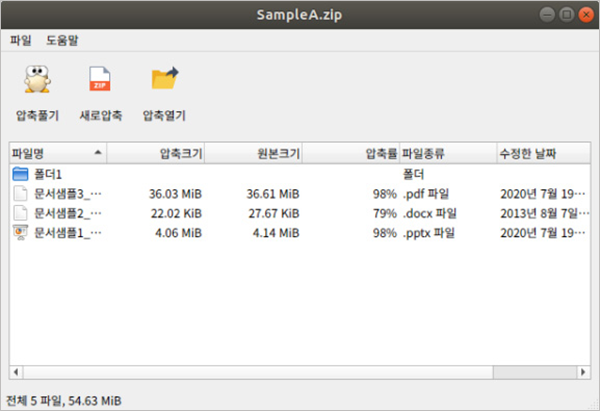
Task: Open the 도움말 menu
Action: click(62, 40)
